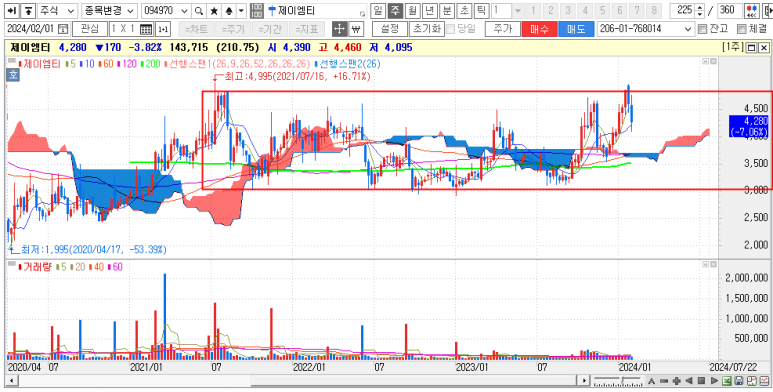Enable the 체결 checkbox
The image size is (773, 392).
741,29
